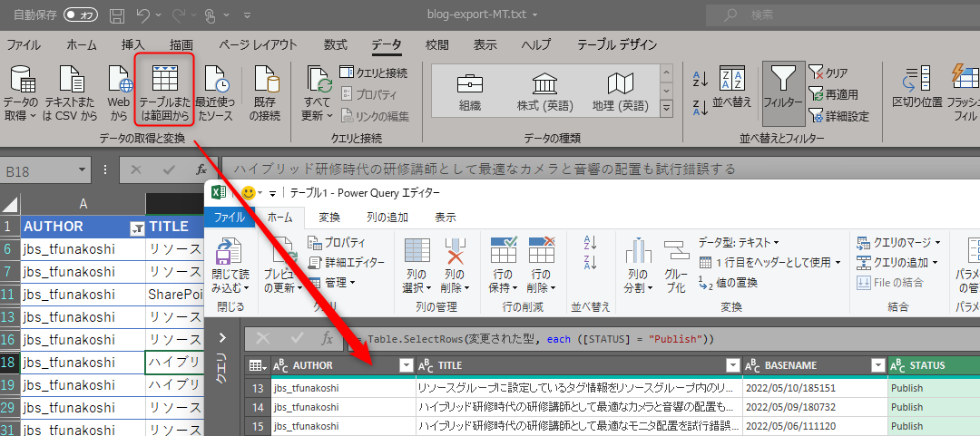This screenshot has height=436, width=980.
Task: Open データ型: テキスト dropdown
Action: click(739, 242)
